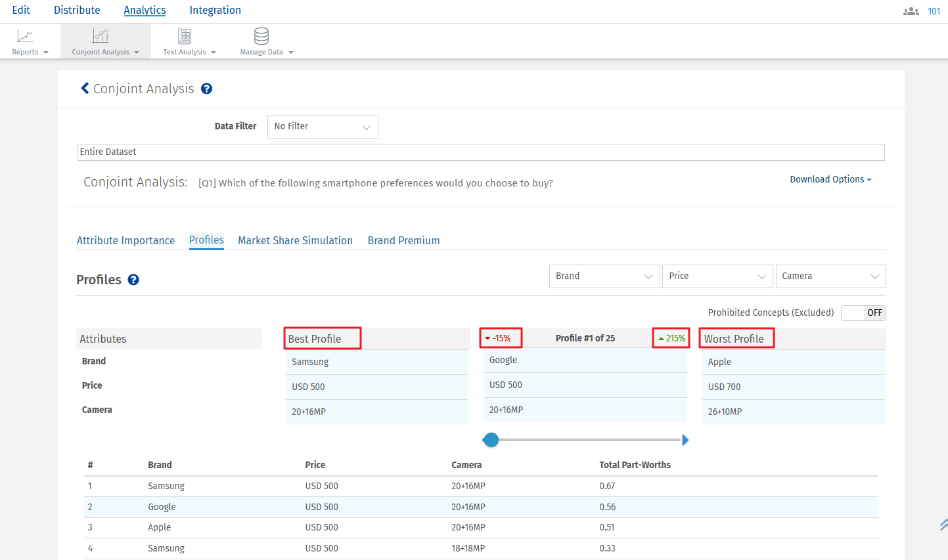Go back using the Conjoint Analysis chevron

[x=85, y=88]
